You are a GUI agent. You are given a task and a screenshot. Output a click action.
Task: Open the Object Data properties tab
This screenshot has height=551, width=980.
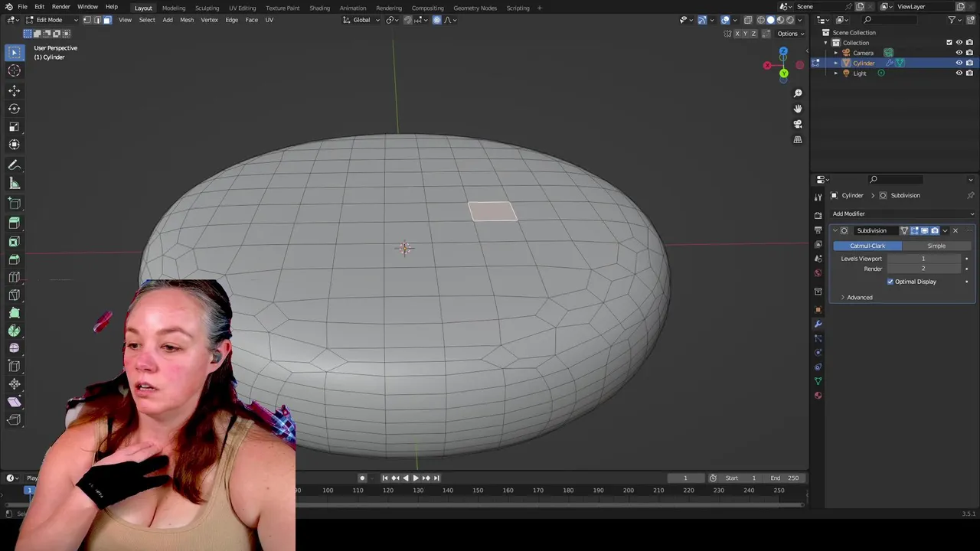point(818,381)
